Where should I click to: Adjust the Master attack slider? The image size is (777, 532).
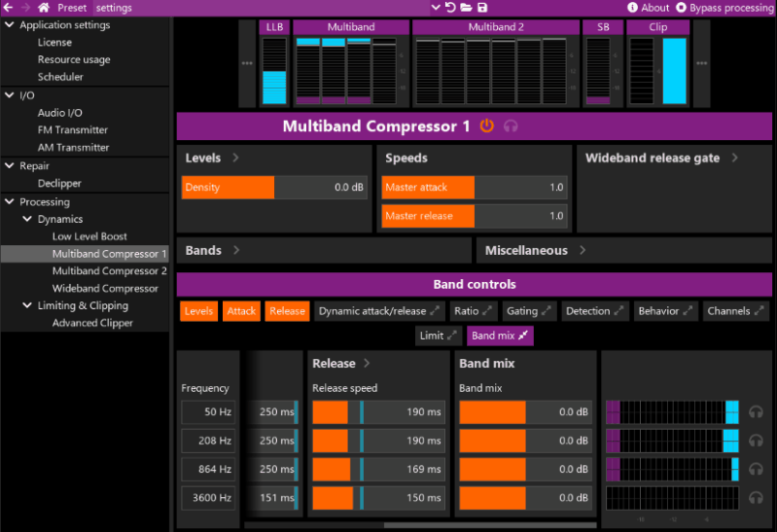[x=474, y=188]
